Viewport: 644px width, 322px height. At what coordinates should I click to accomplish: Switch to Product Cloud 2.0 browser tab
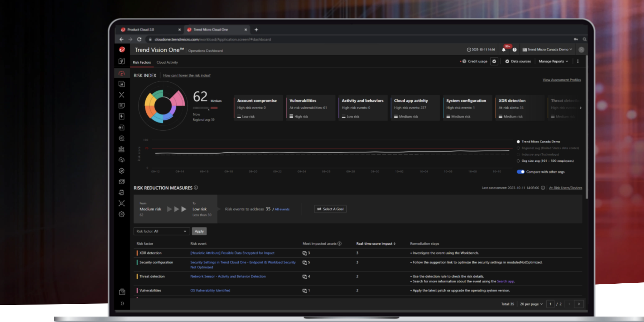(150, 30)
